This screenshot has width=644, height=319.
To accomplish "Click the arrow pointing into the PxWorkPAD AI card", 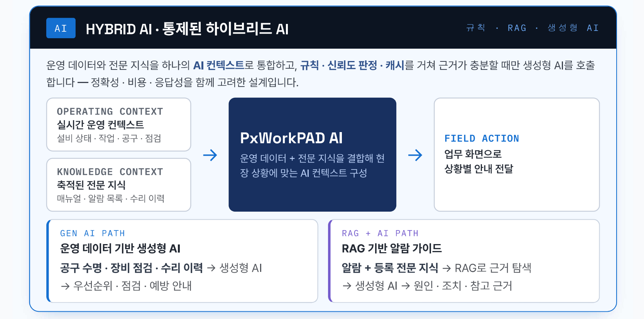I will coord(210,155).
